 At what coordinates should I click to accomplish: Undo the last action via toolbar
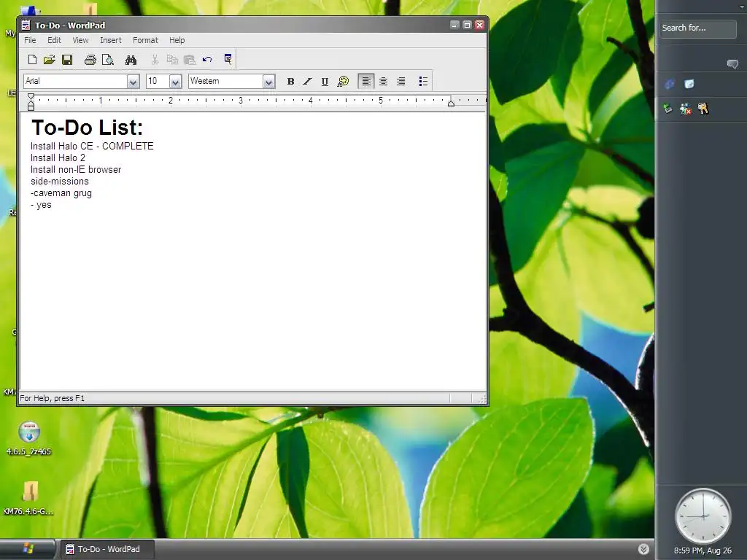tap(207, 60)
